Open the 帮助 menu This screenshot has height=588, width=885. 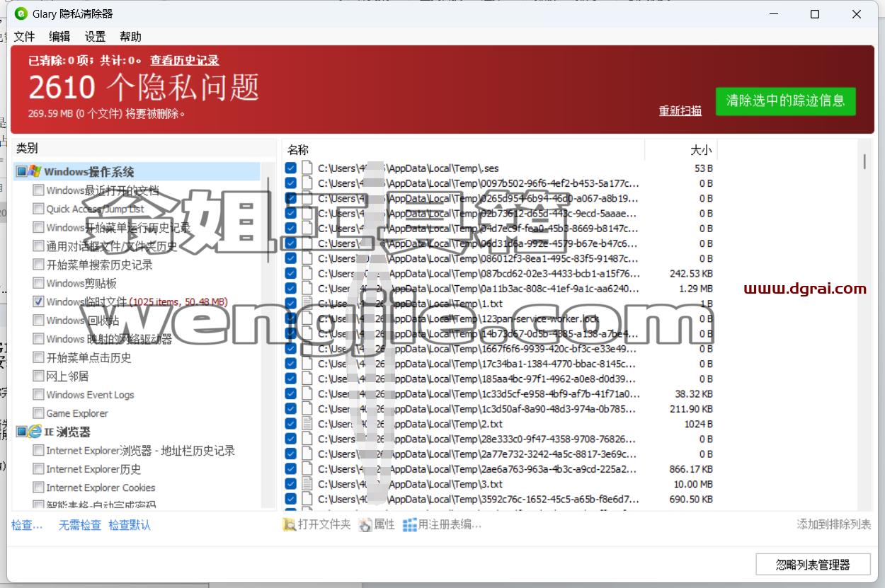point(130,37)
